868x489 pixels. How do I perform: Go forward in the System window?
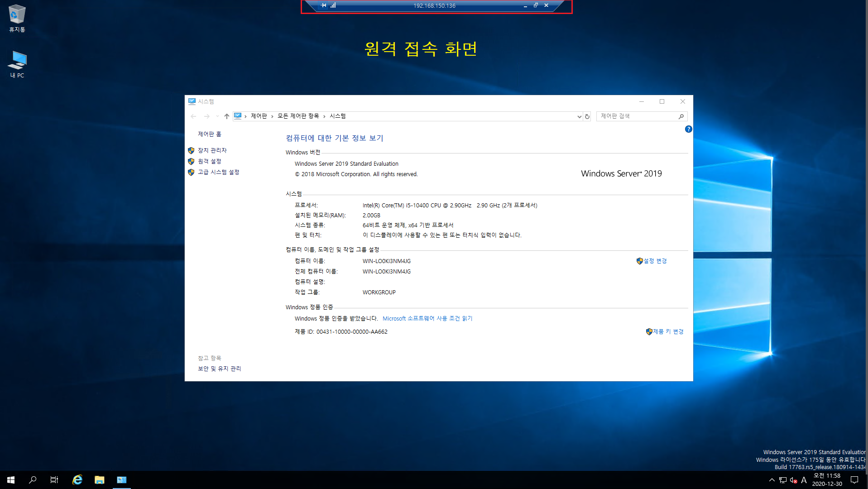[x=206, y=116]
